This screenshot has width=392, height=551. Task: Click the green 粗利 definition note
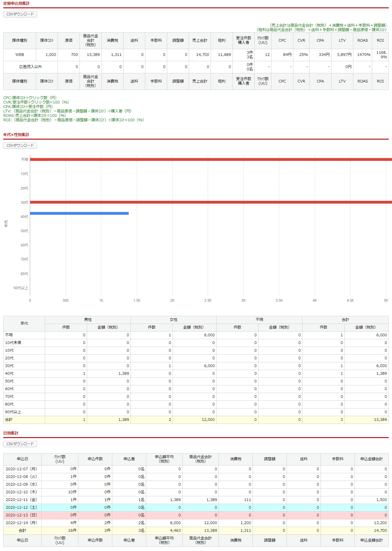[321, 30]
